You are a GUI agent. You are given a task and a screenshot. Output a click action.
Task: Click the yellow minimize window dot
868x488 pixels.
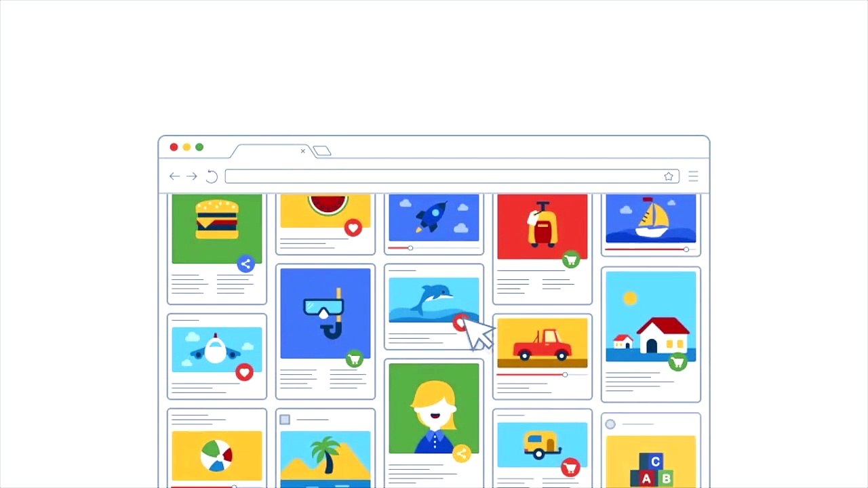186,147
